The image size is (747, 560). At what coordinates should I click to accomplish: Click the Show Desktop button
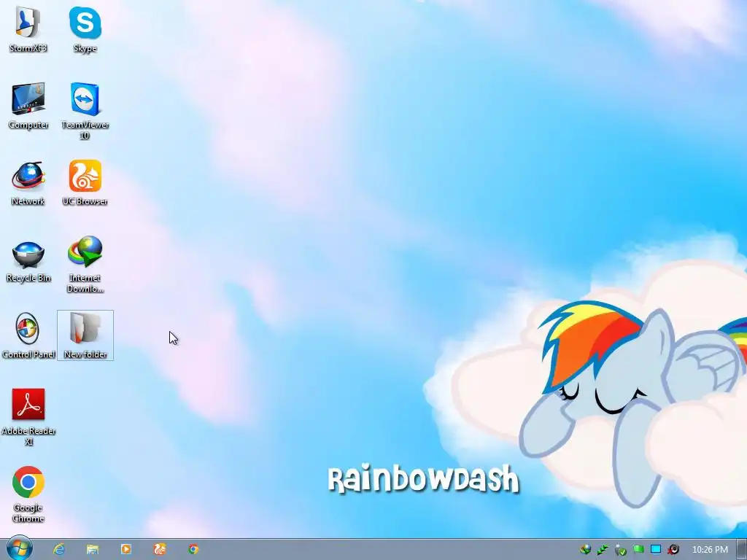[x=742, y=549]
